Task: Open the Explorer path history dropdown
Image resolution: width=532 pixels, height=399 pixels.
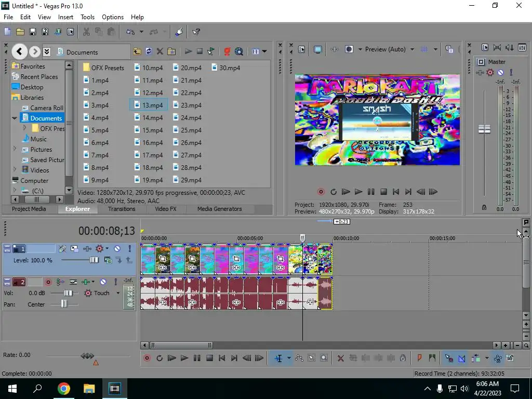Action: 47,51
